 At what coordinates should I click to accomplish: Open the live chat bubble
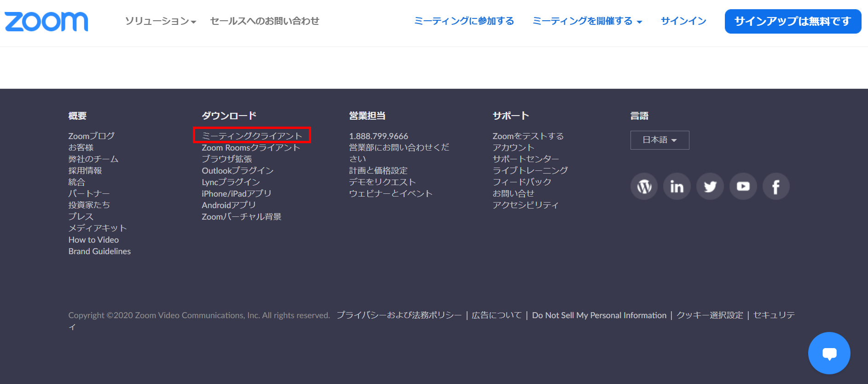pos(829,353)
